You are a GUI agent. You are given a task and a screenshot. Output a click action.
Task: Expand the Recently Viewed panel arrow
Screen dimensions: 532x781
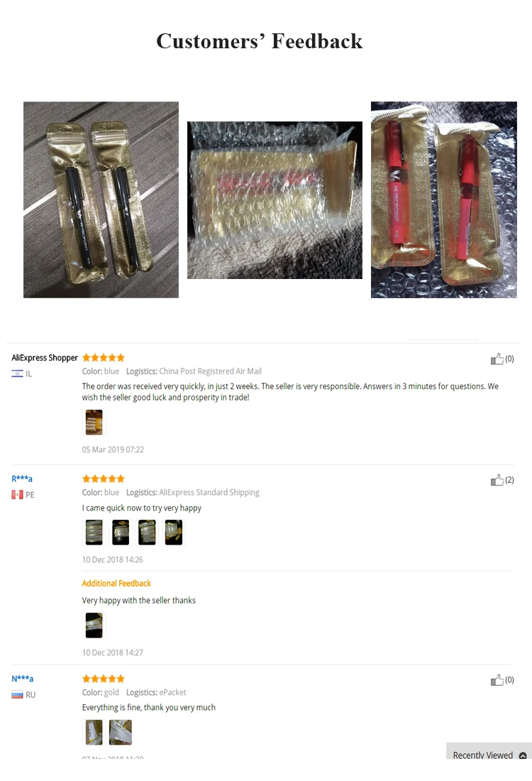tap(523, 755)
